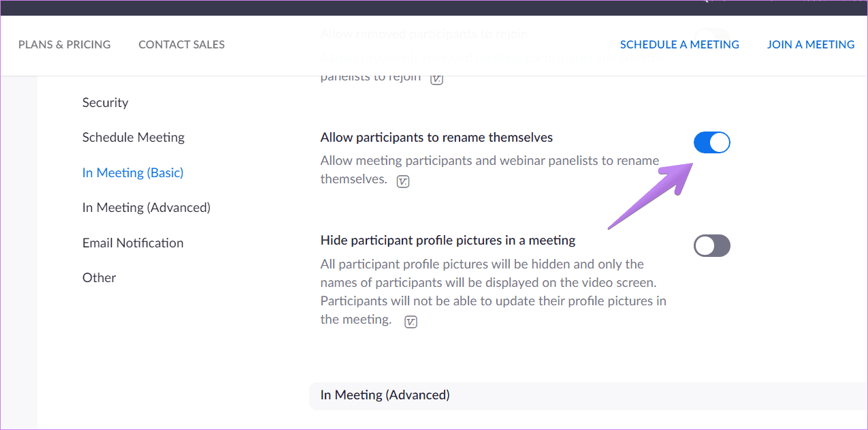This screenshot has width=868, height=430.
Task: Click the hide profile pictures description text
Action: 493,292
